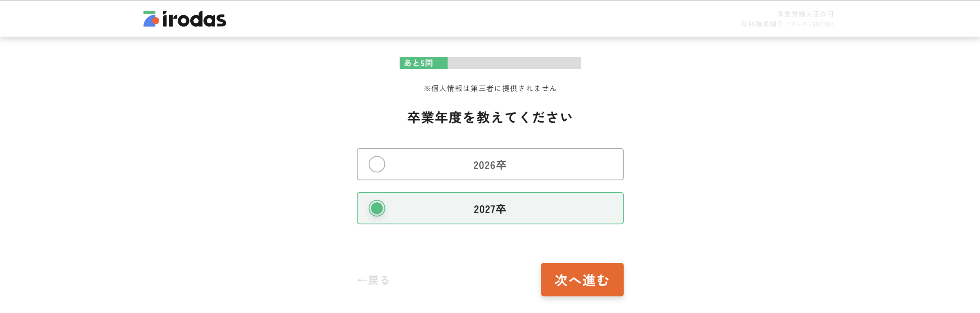This screenshot has height=313, width=980.
Task: Click the selected 2027卒 radio circle
Action: 377,208
